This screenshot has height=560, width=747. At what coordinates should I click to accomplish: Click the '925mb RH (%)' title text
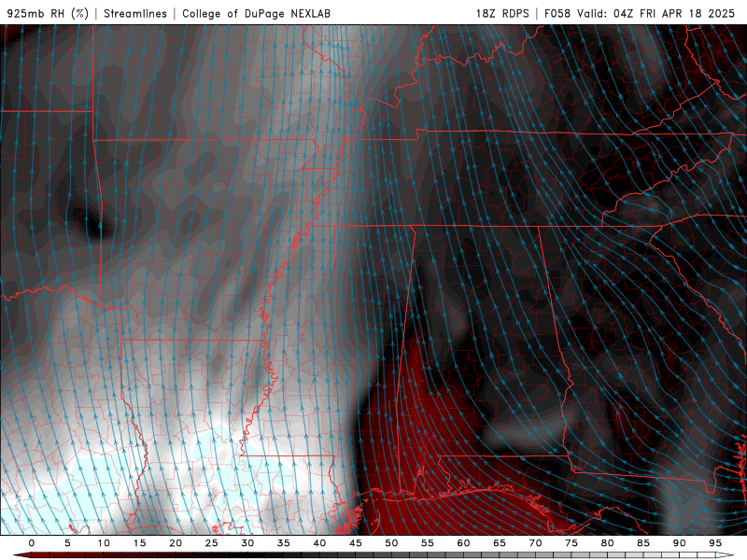coord(48,13)
